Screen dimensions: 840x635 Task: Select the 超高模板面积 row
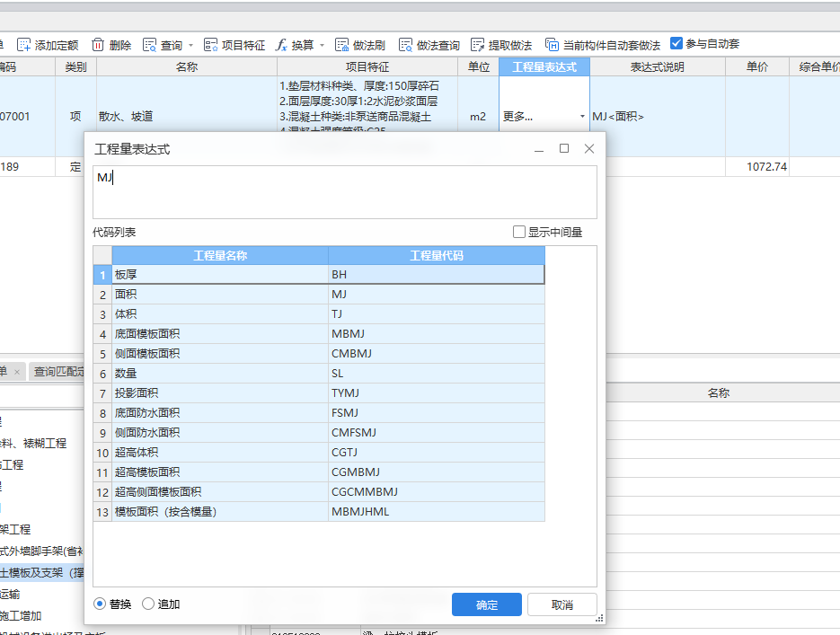[x=319, y=472]
